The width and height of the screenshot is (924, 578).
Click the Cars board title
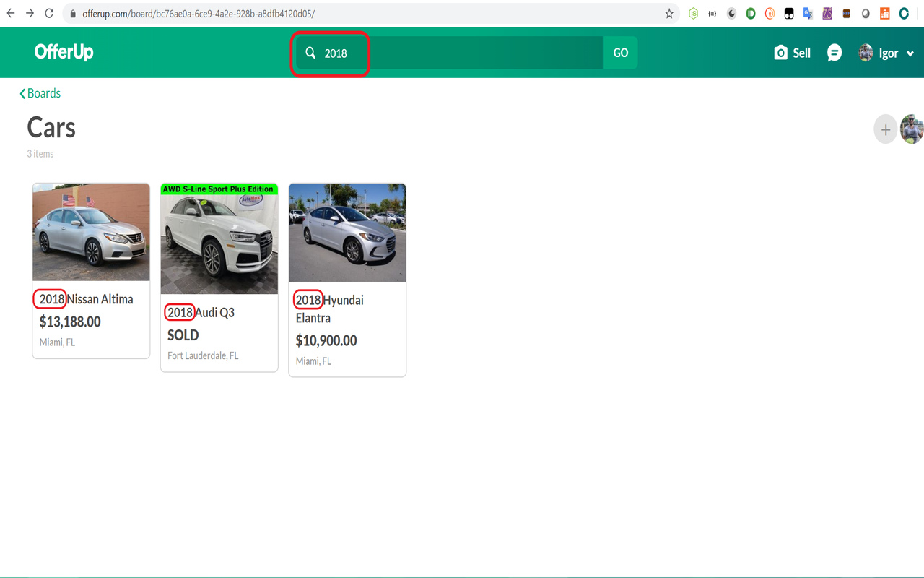(51, 128)
